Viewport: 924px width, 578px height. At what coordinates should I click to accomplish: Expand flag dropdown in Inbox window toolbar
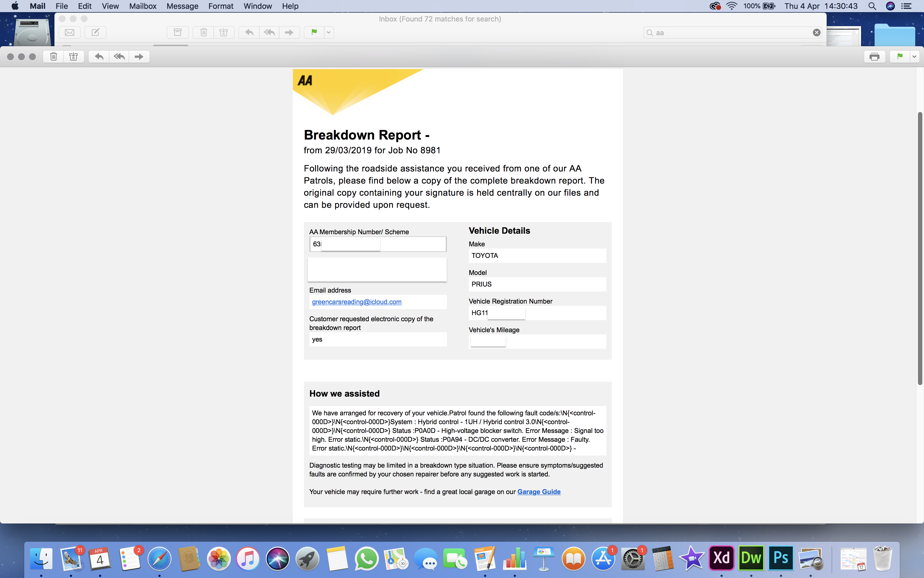coord(329,32)
